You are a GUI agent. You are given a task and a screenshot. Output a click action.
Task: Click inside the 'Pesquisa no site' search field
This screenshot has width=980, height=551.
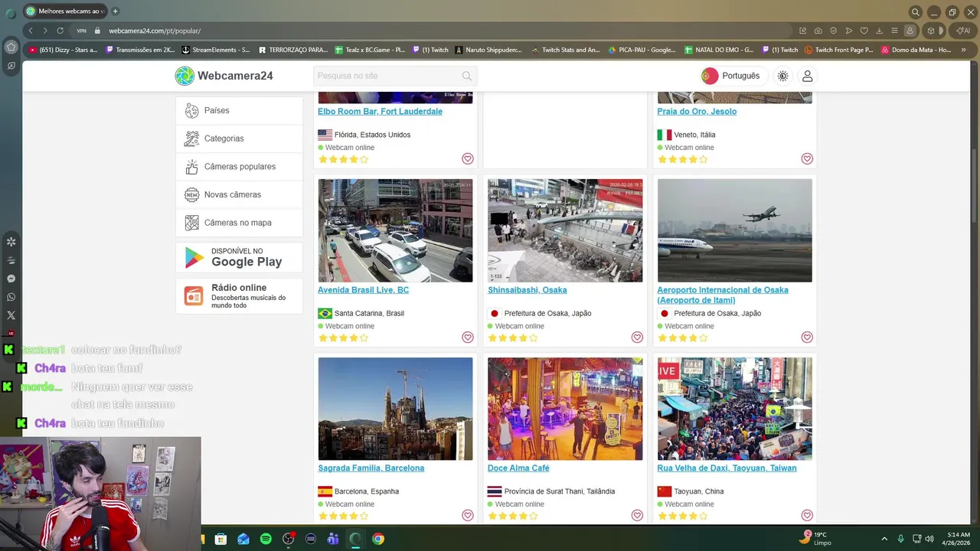[395, 76]
